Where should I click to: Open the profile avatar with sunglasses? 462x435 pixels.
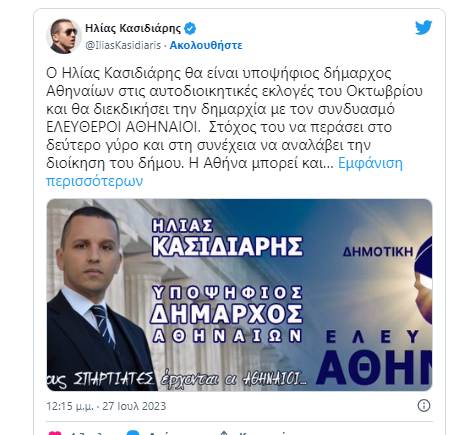tap(64, 36)
